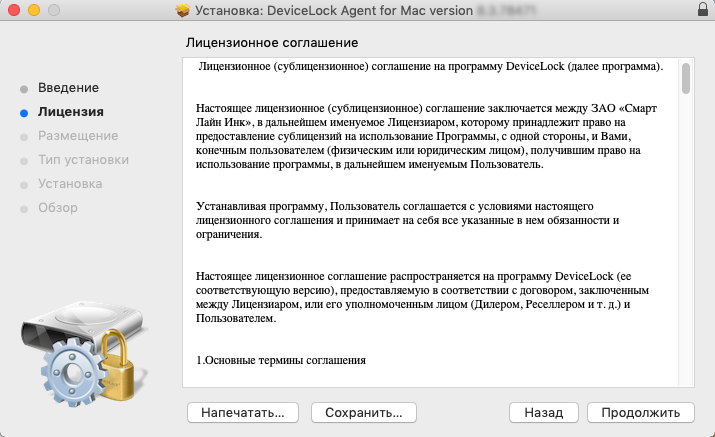Select the Введение step in the sidebar
This screenshot has height=437, width=715.
pos(68,88)
